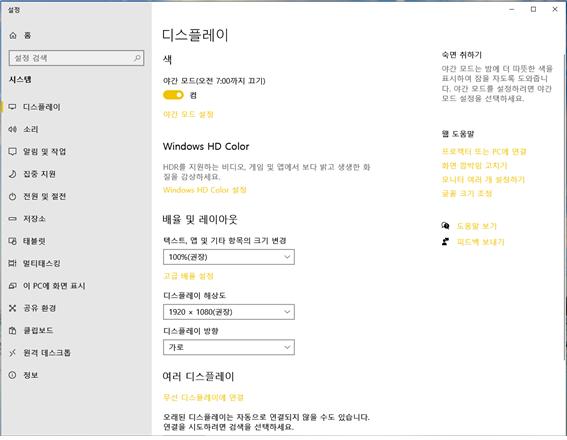Click the 저장소 storage drive icon
This screenshot has width=567, height=440.
coord(13,219)
